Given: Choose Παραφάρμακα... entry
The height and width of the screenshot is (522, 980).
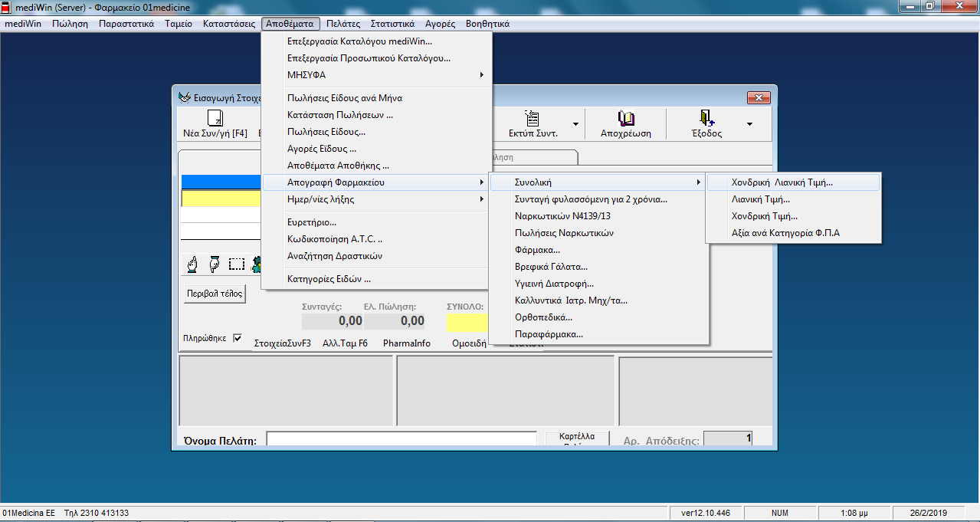Looking at the screenshot, I should pyautogui.click(x=598, y=334).
